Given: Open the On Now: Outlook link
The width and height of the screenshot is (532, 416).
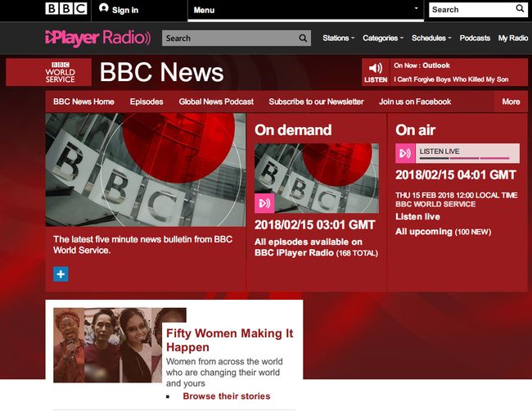Looking at the screenshot, I should pos(422,66).
